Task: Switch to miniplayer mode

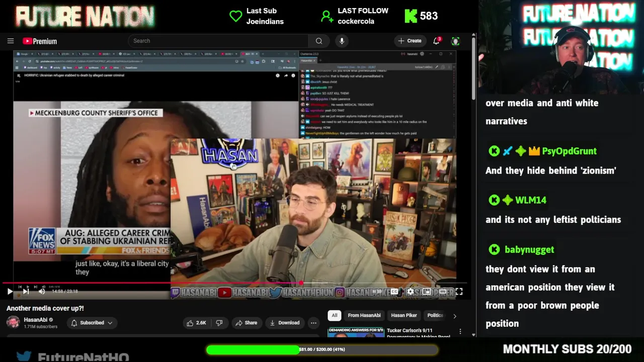Action: click(427, 291)
